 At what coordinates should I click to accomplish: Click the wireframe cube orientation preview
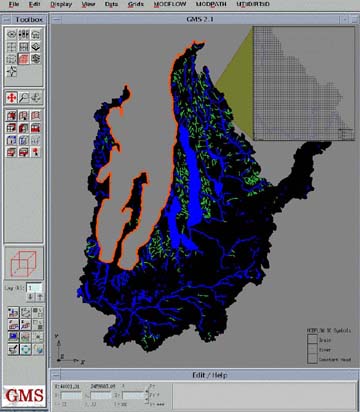[x=24, y=264]
